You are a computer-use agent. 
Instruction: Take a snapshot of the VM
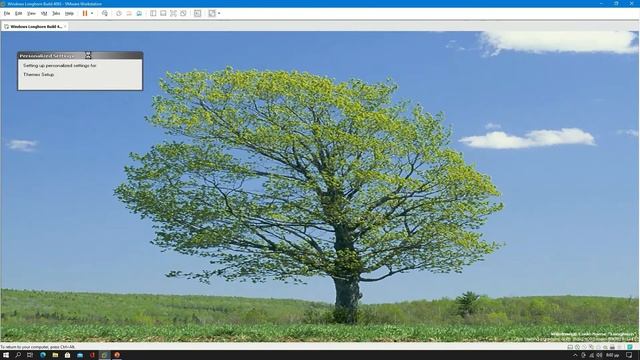[119, 13]
